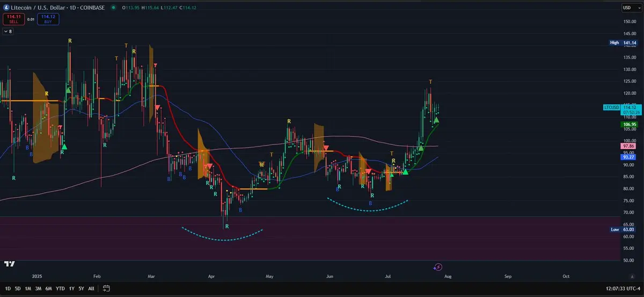Click the lightning bolt event icon near Aug
This screenshot has height=297, width=644.
[437, 266]
